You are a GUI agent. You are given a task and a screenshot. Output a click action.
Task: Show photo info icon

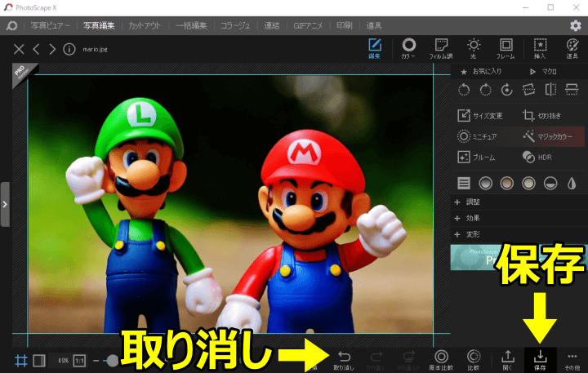click(69, 49)
